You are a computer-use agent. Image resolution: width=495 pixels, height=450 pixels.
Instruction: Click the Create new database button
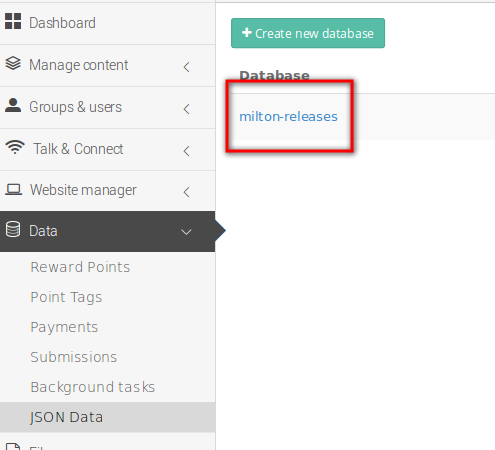[x=308, y=33]
